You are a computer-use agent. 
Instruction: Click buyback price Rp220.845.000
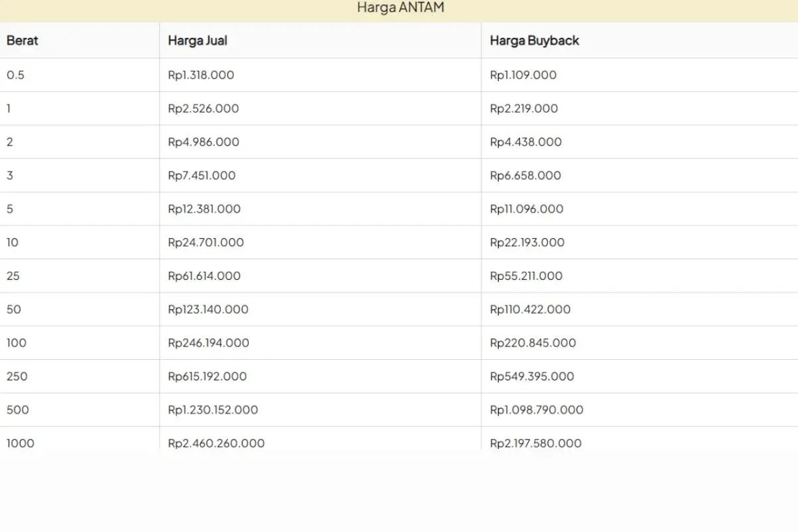coord(533,343)
